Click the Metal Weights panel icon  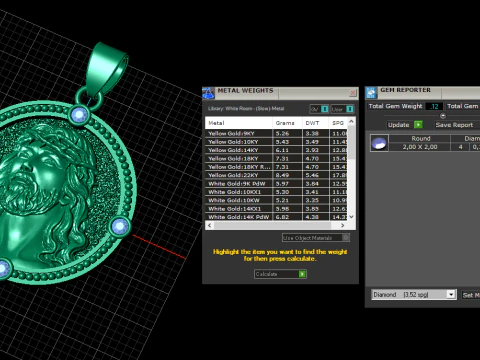click(x=208, y=93)
